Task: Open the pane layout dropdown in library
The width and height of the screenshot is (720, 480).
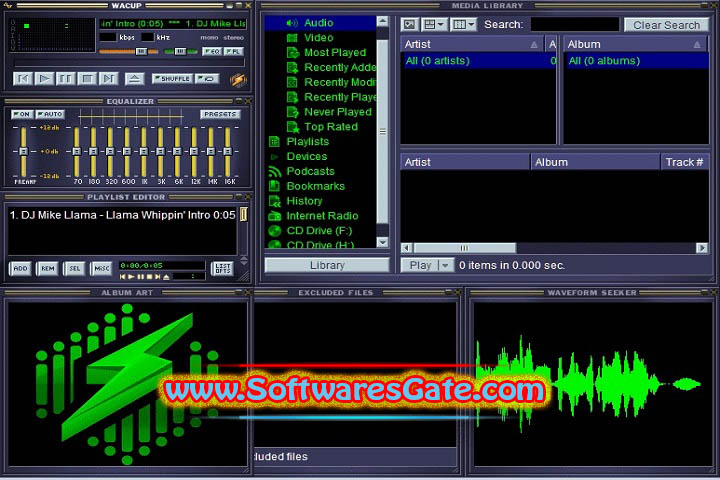Action: coord(434,24)
